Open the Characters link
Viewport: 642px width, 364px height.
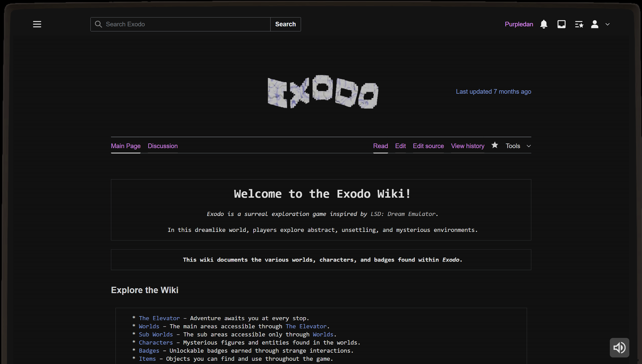coord(156,342)
